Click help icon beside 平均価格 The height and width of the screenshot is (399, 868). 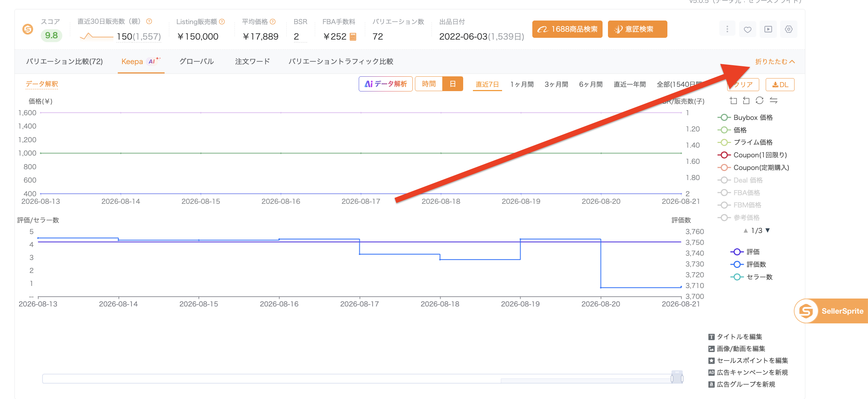click(x=273, y=22)
